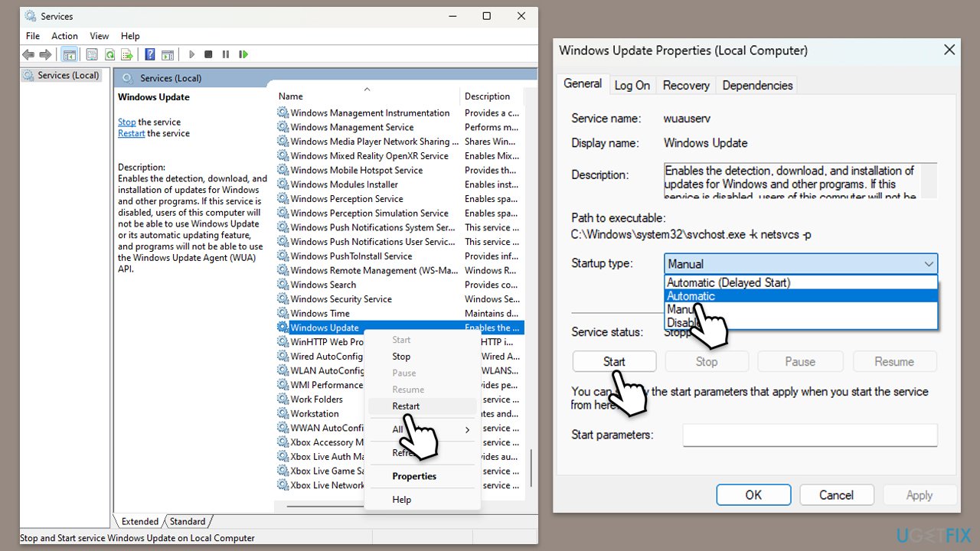This screenshot has height=551, width=980.
Task: Switch to the Standard view tab
Action: [188, 522]
